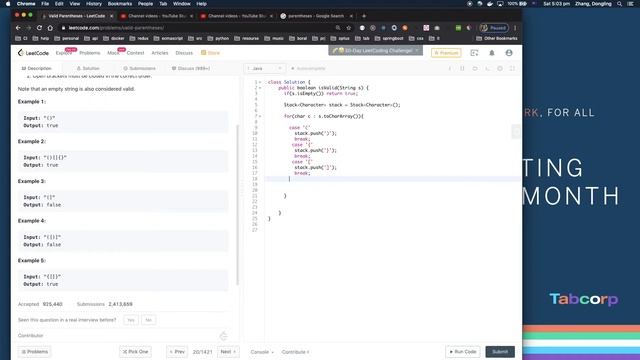Open the playground icon next to Premium
The height and width of the screenshot is (360, 640).
coord(474,53)
